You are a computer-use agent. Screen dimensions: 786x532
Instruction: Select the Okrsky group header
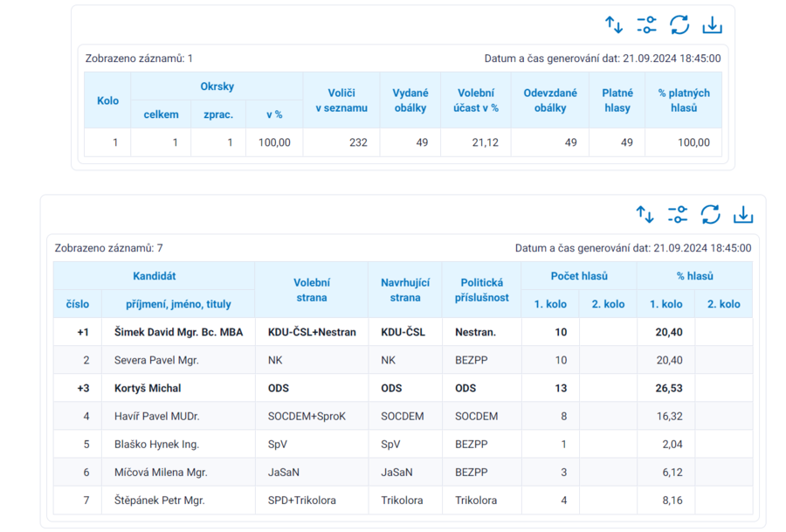(x=217, y=86)
